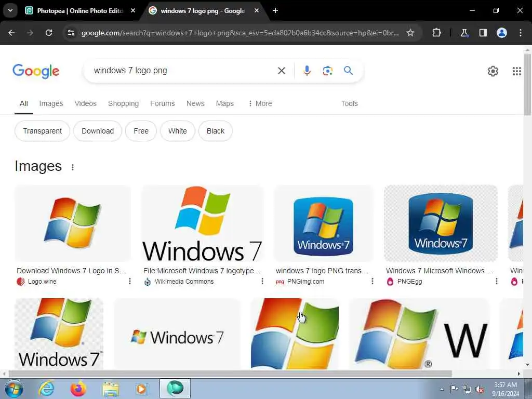Close the Photopea tab
The image size is (532, 399).
coord(133,10)
